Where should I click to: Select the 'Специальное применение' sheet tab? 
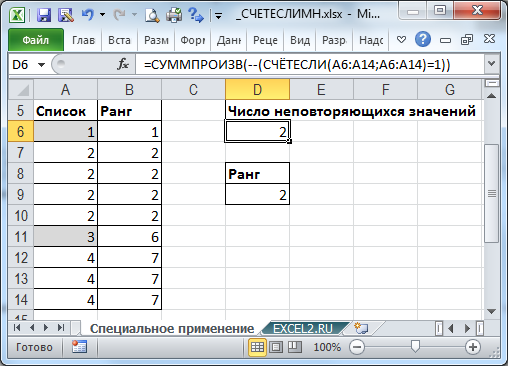pos(171,329)
